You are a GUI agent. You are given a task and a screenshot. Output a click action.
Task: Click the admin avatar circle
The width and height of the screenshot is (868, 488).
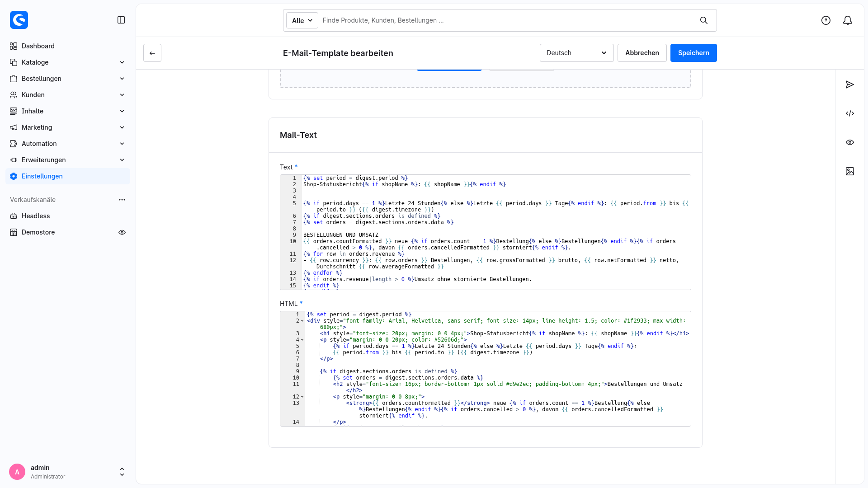pos(17,472)
